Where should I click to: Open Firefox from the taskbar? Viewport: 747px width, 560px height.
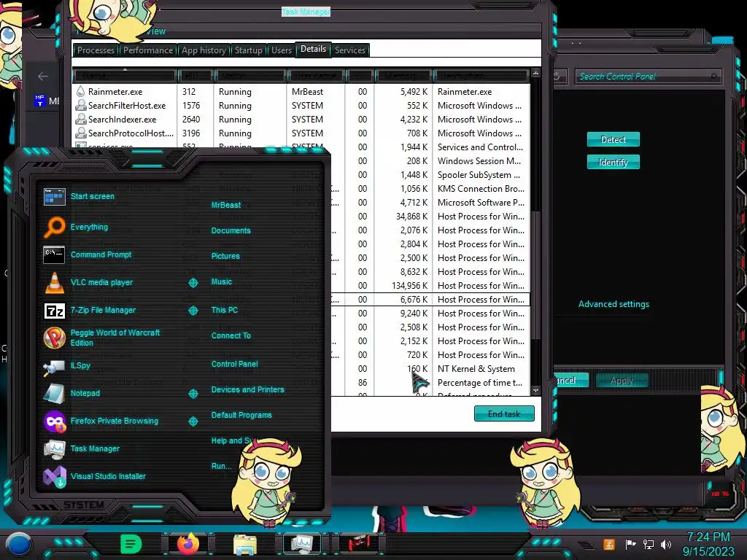[x=187, y=543]
